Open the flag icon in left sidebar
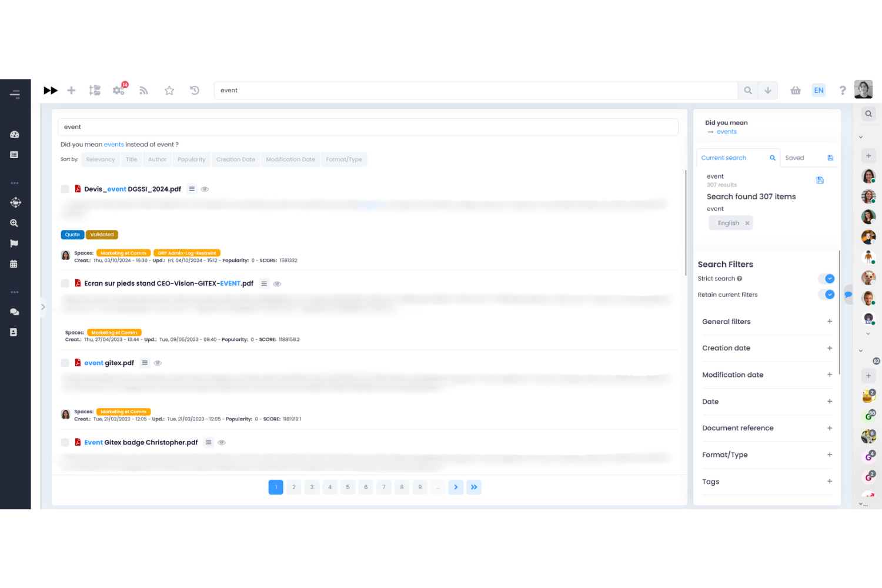The image size is (882, 588). coord(14,243)
